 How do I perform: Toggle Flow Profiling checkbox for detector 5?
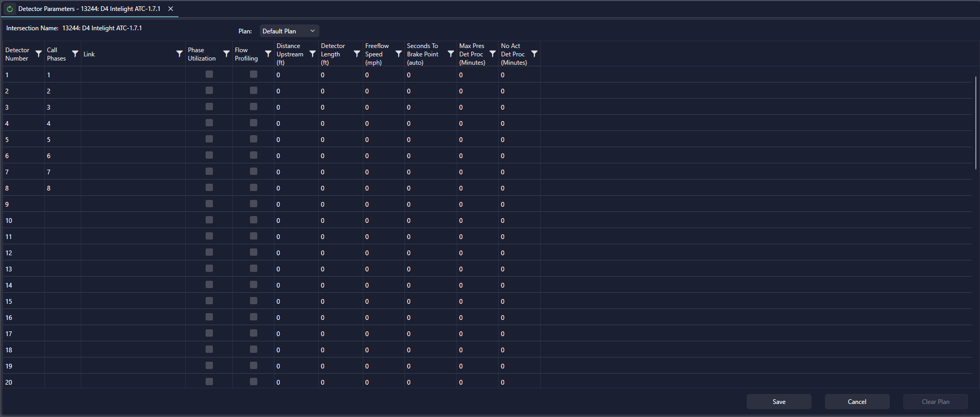tap(254, 139)
